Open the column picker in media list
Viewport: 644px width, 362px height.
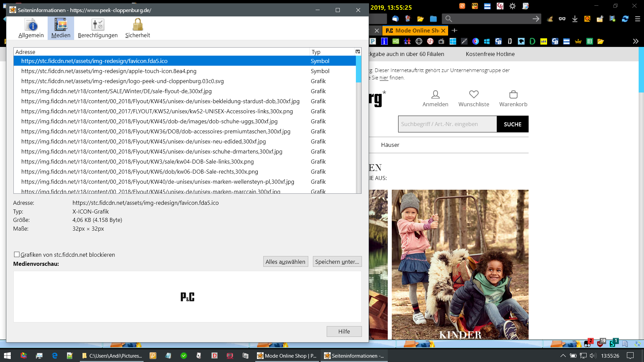pos(358,52)
